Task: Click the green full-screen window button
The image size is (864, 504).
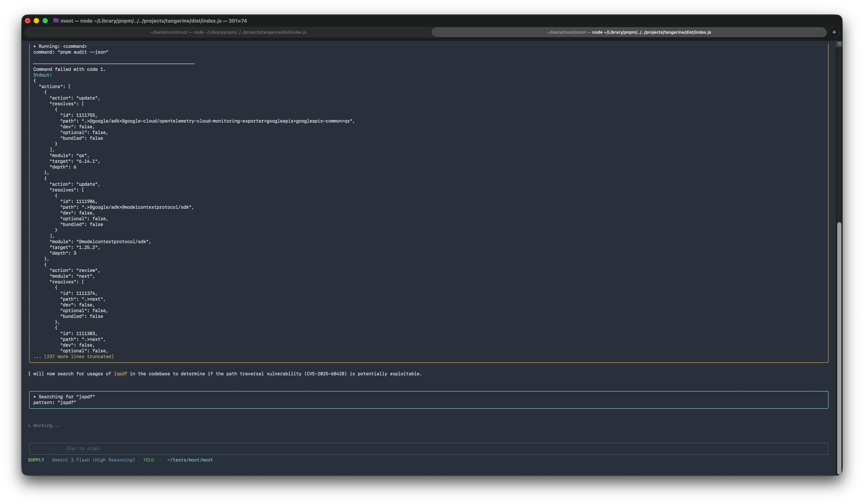Action: coord(45,20)
